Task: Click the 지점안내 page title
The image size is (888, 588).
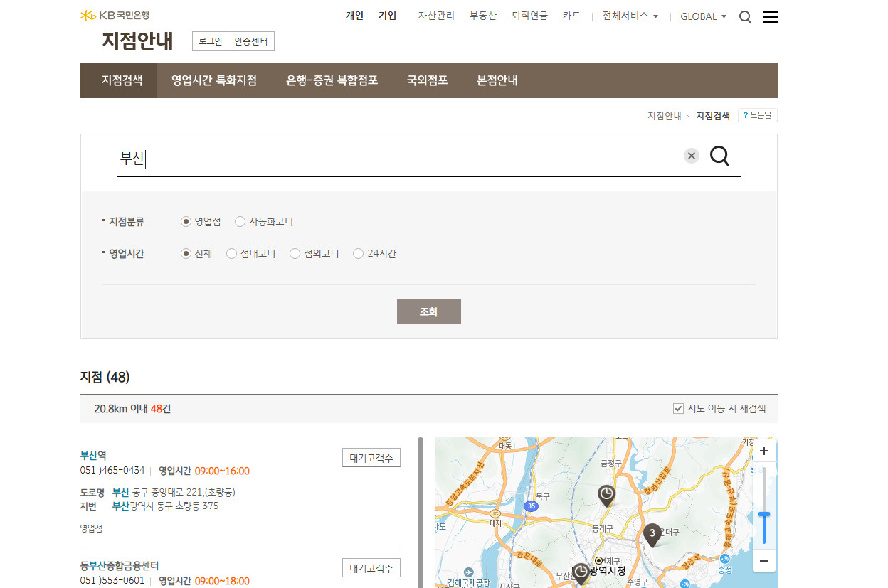Action: coord(137,41)
